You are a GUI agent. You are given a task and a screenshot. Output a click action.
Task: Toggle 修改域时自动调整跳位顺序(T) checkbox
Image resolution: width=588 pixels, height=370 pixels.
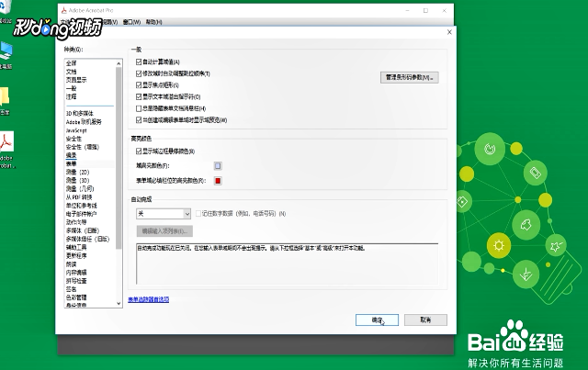coord(139,73)
